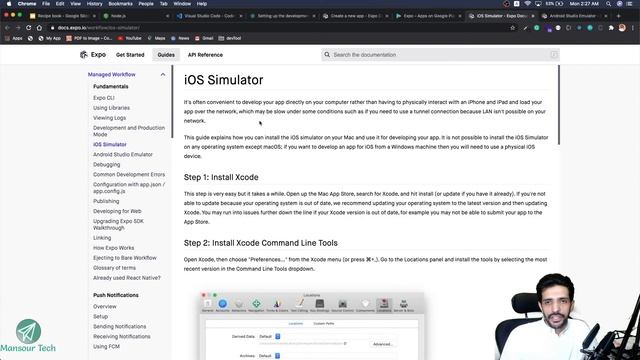The width and height of the screenshot is (640, 360).
Task: Open the File menu
Action: [46, 4]
